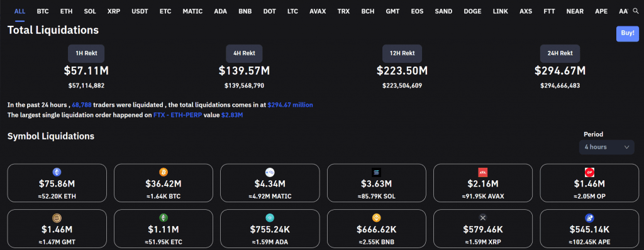Select the DOT tab
The height and width of the screenshot is (250, 644).
[269, 11]
